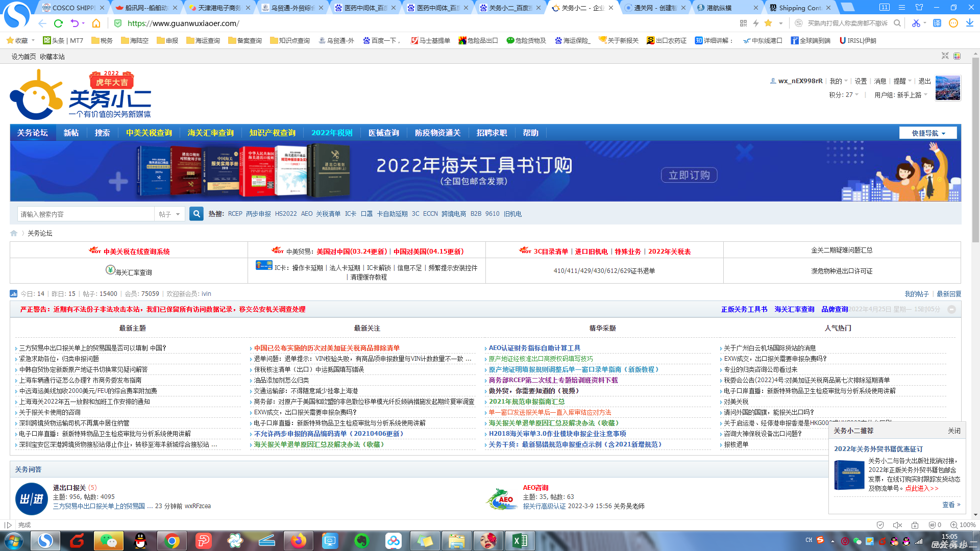The image size is (980, 551).
Task: Open the 2022年税则 nav item
Action: click(x=332, y=133)
